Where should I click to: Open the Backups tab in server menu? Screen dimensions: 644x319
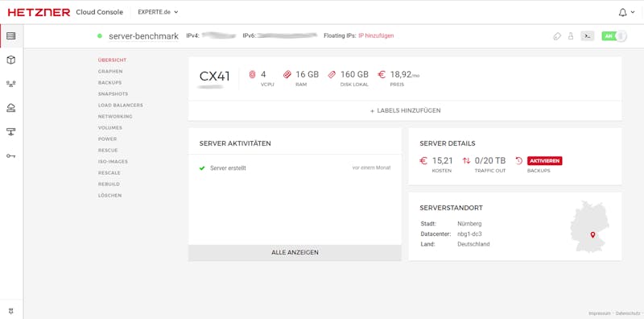pos(109,83)
